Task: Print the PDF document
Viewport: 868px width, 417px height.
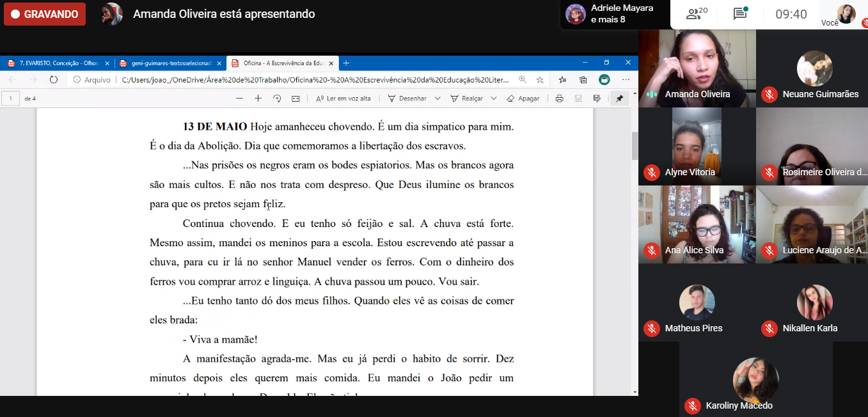Action: point(559,98)
